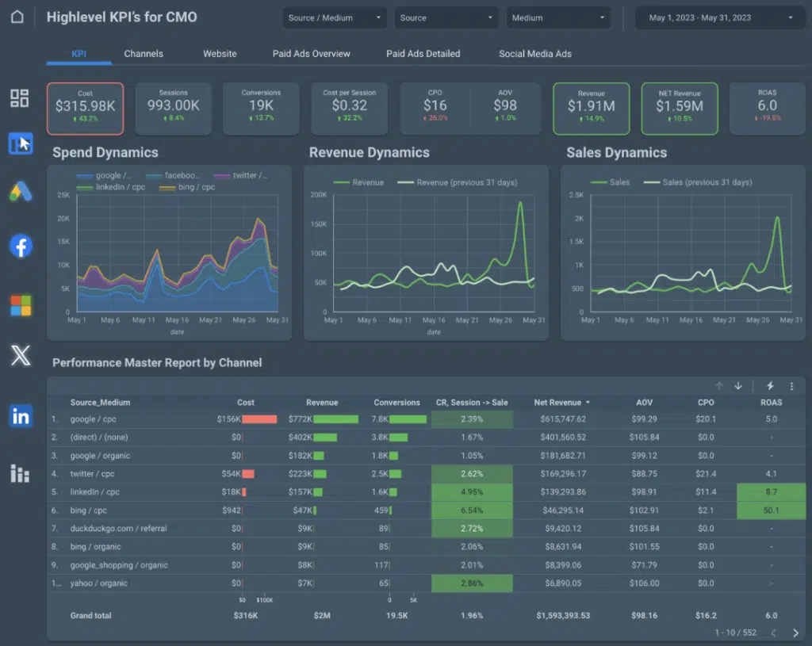Open the LinkedIn sidebar icon
This screenshot has width=812, height=646.
21,416
